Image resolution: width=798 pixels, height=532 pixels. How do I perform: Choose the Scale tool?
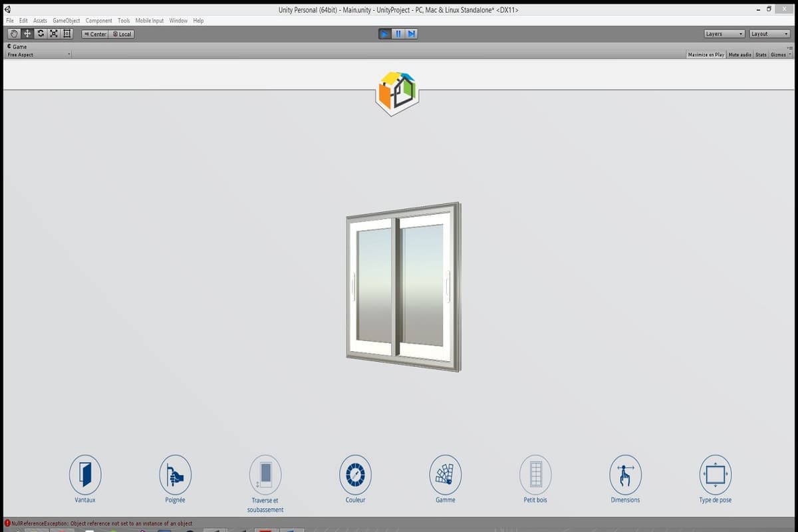click(x=54, y=34)
